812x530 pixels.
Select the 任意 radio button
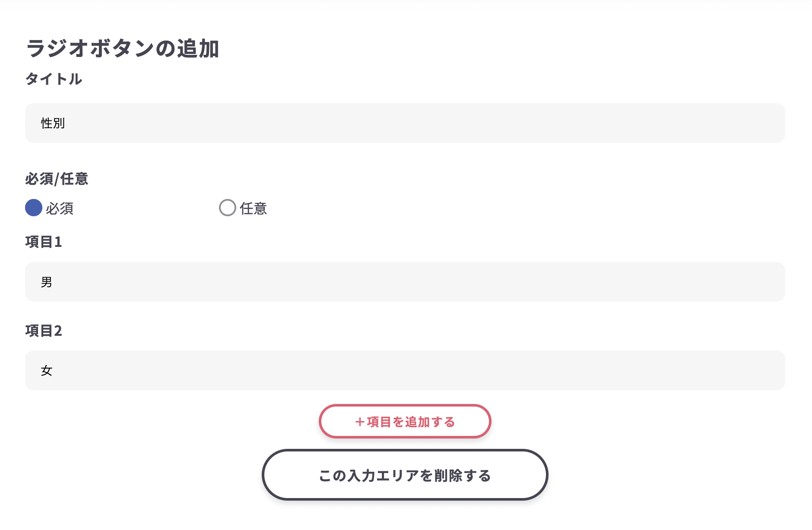[x=227, y=208]
